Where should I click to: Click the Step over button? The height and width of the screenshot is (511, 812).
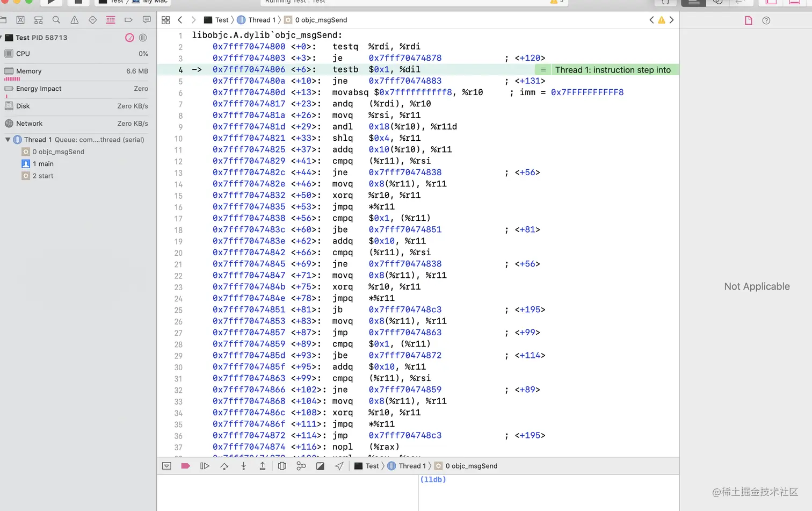click(224, 466)
